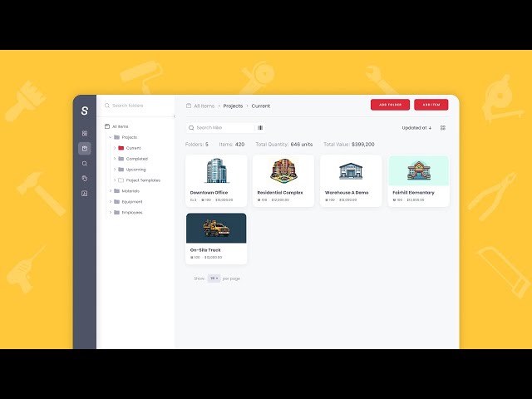Open the On-Site Truck card image
532x399 pixels.
216,228
